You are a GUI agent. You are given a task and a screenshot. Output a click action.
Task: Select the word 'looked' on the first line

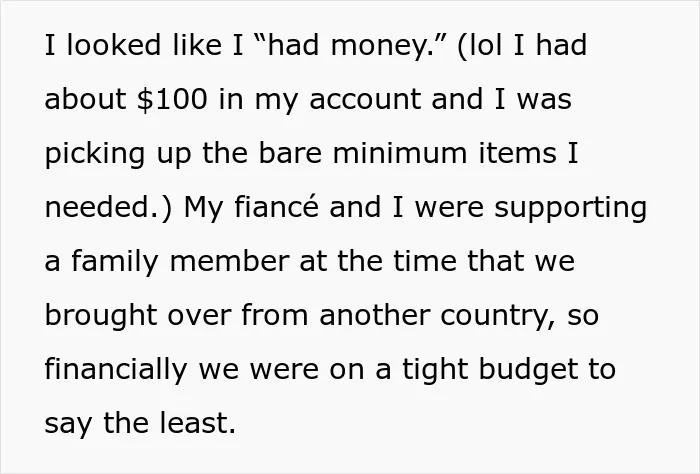click(113, 45)
